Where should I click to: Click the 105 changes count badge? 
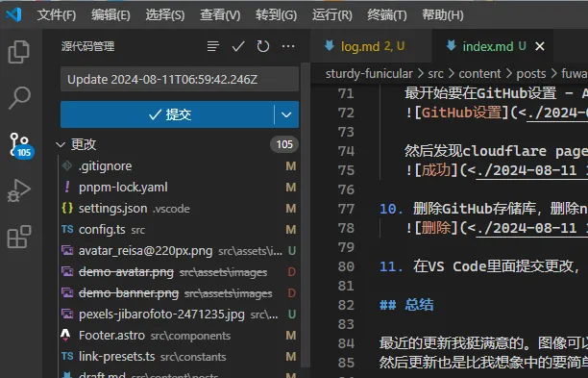pyautogui.click(x=284, y=144)
